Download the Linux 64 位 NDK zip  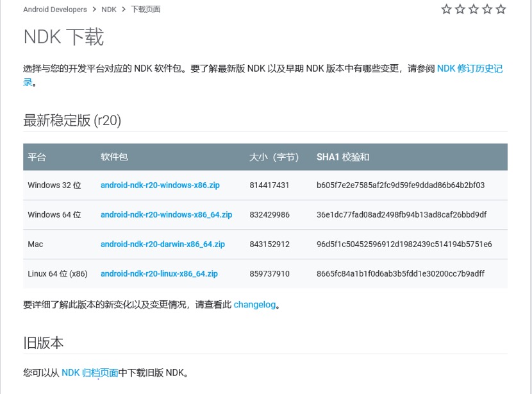point(160,273)
